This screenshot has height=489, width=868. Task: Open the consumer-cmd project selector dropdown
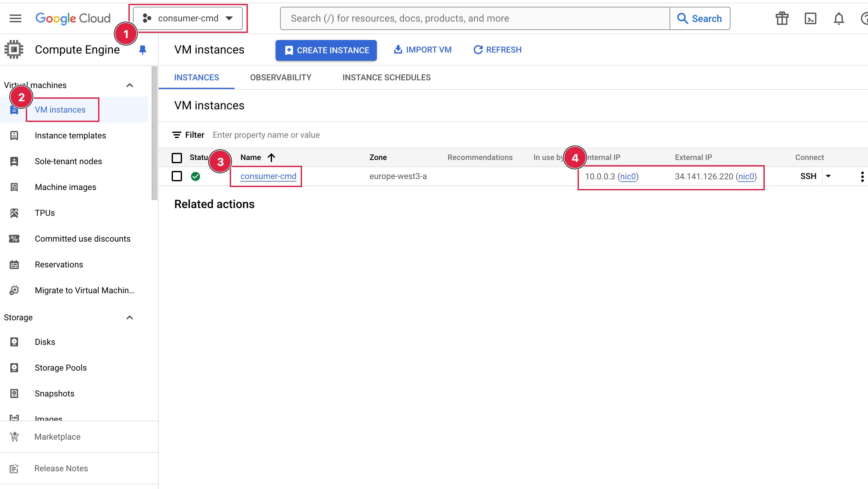(188, 18)
